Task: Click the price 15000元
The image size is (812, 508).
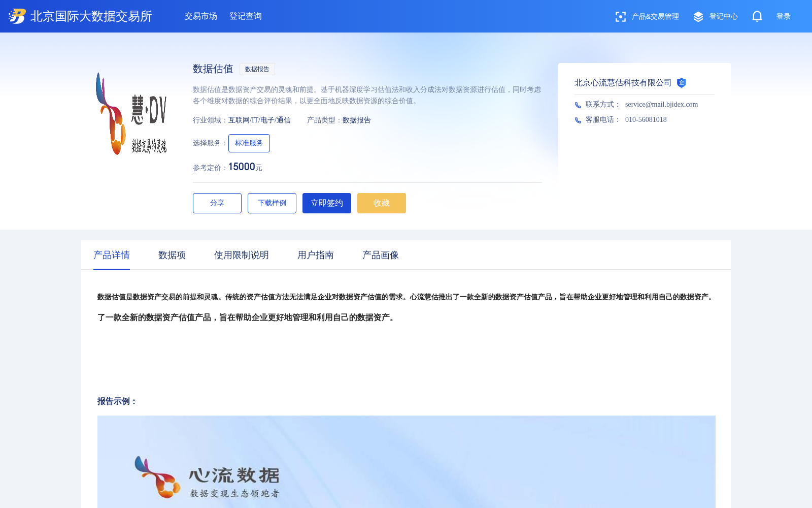Action: 245,167
